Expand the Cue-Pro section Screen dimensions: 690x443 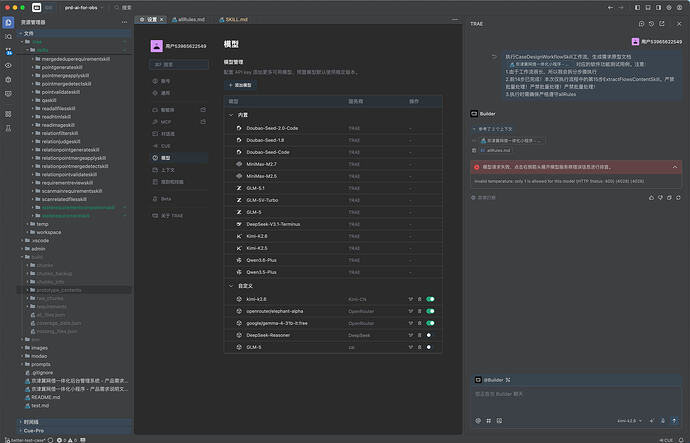coord(74,431)
